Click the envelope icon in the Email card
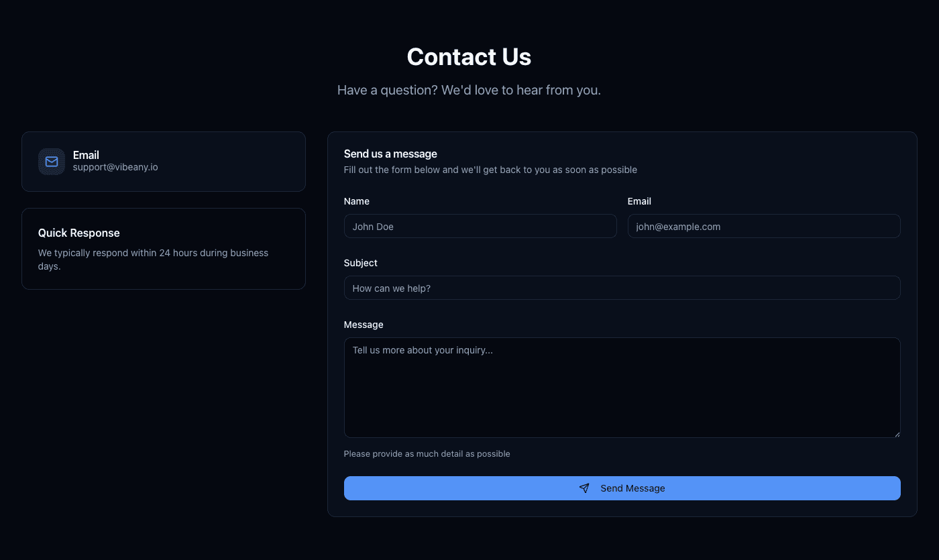The image size is (939, 560). pyautogui.click(x=52, y=162)
